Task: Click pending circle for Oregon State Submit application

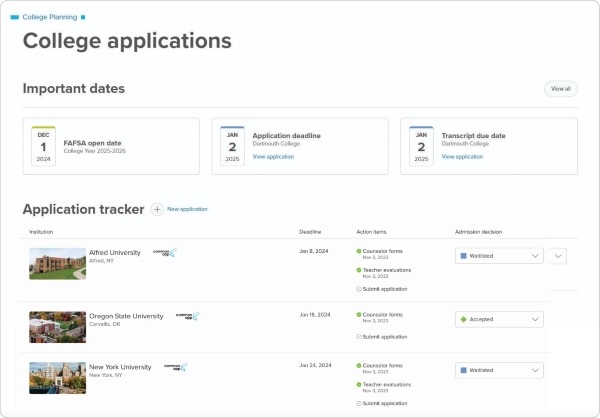Action: pyautogui.click(x=359, y=337)
